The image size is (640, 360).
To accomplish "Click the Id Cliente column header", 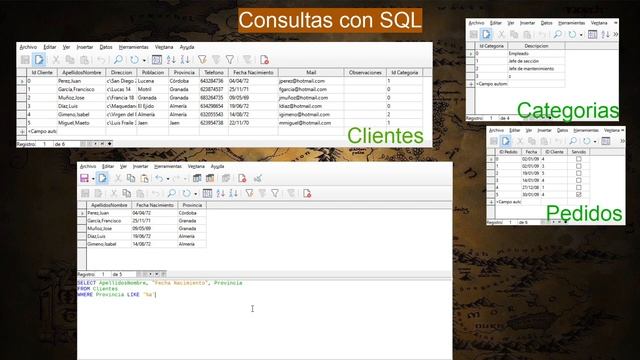I will click(x=42, y=73).
